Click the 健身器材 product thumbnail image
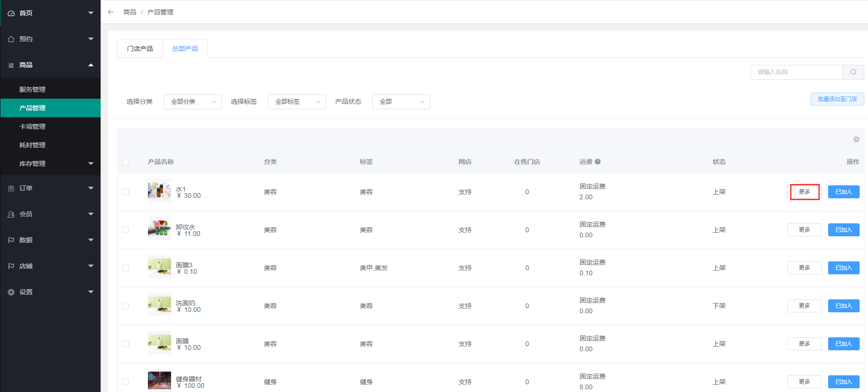The height and width of the screenshot is (392, 868). 159,380
